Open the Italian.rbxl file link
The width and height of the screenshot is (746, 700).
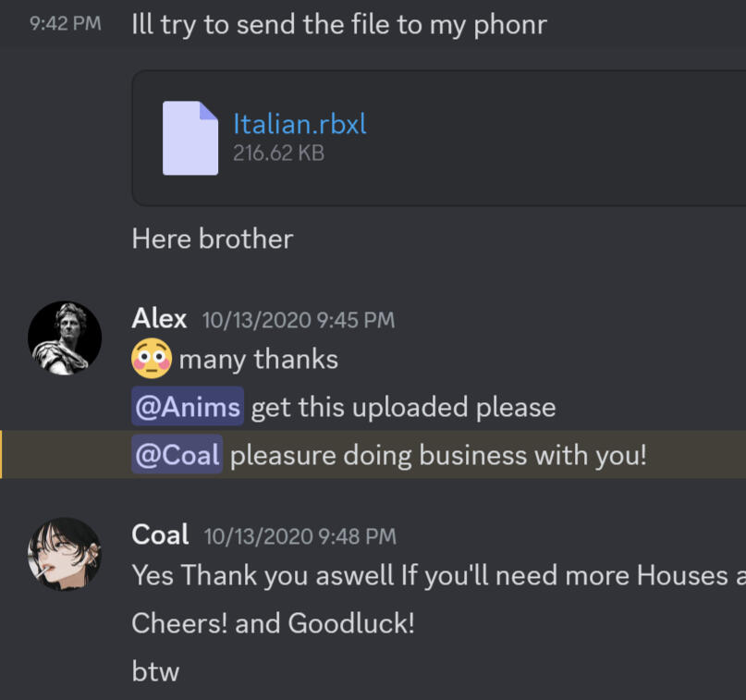coord(300,124)
